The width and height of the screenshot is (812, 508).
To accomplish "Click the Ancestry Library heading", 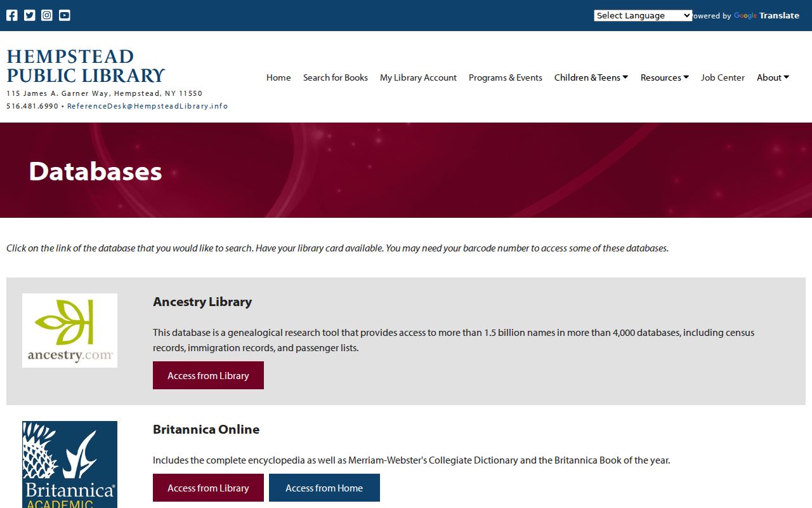I will click(x=202, y=302).
